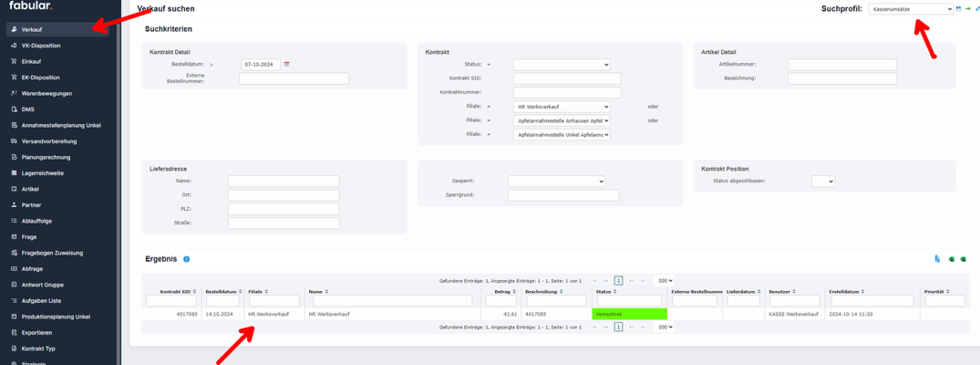Click the Kontraktnummer input field
This screenshot has width=980, height=365.
click(566, 92)
